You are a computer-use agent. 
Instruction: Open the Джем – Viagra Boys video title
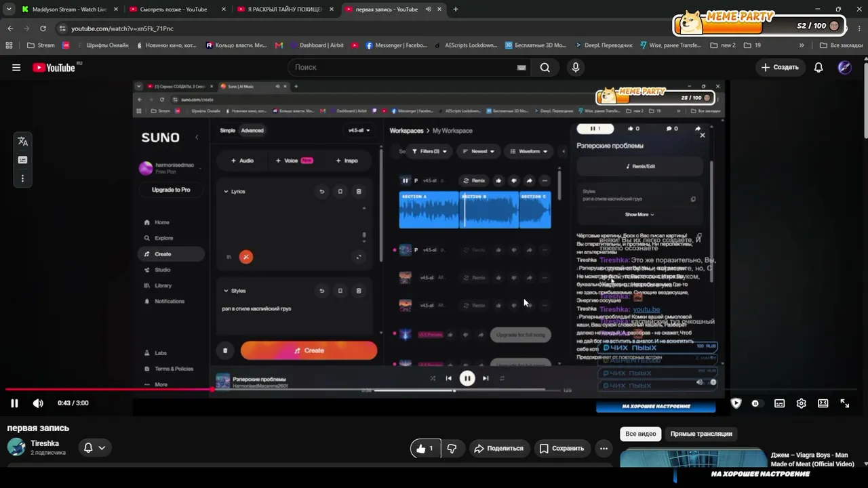pyautogui.click(x=812, y=460)
